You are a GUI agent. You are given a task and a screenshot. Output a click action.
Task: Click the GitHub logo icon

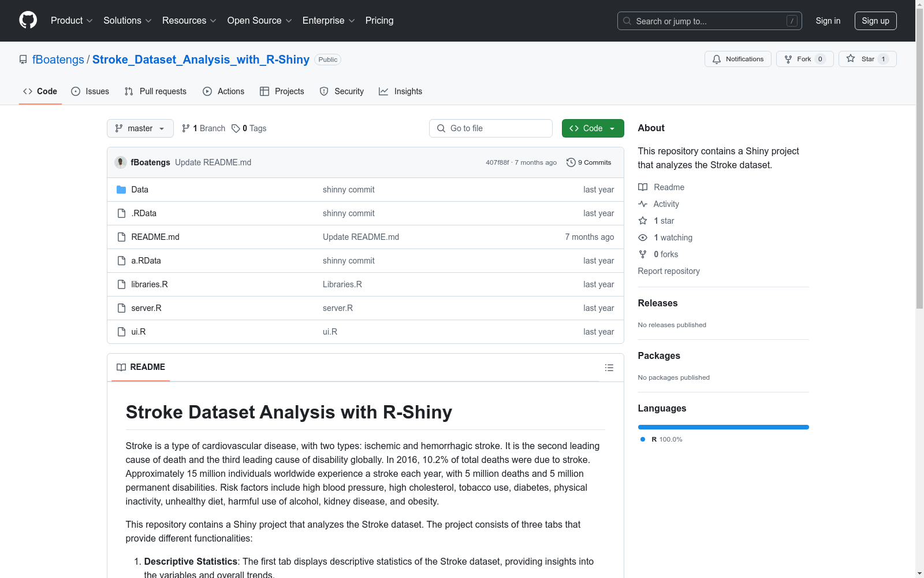pyautogui.click(x=28, y=20)
